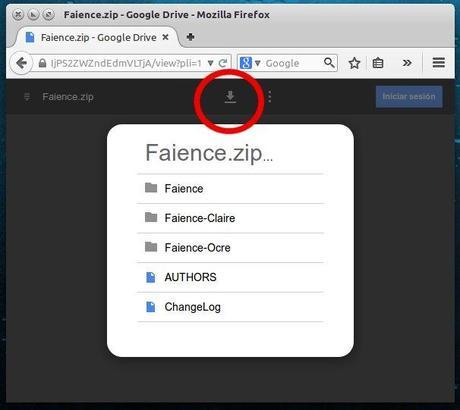The image size is (460, 410).
Task: Open the Faience-Ocre folder row
Action: [230, 248]
